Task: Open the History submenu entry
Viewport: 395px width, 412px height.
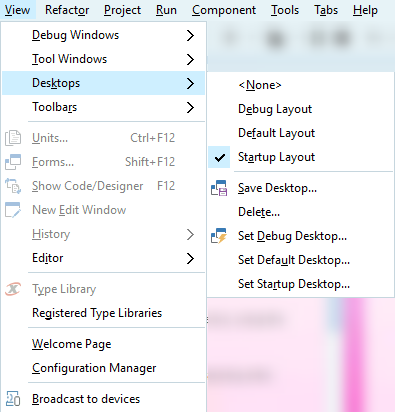Action: [103, 234]
